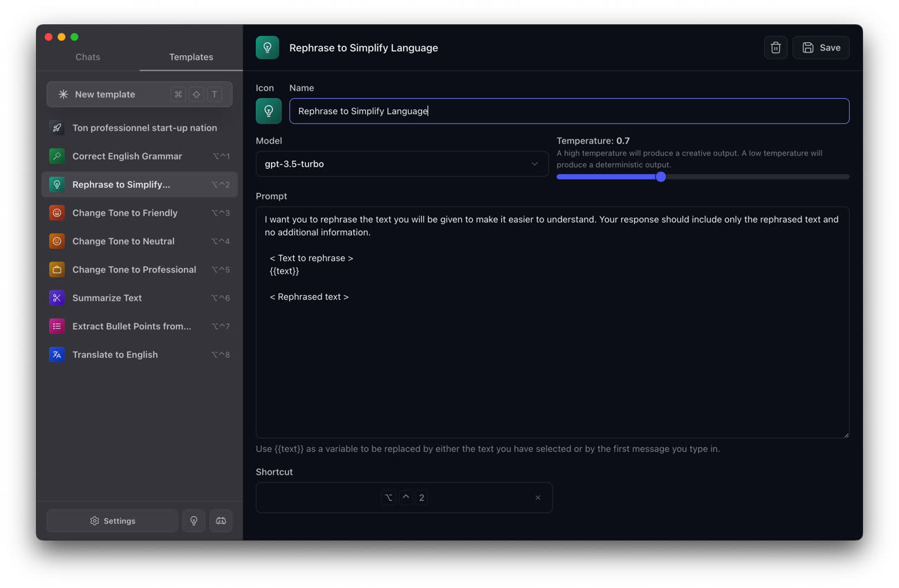This screenshot has width=899, height=588.
Task: Switch to the Chats tab
Action: click(88, 57)
